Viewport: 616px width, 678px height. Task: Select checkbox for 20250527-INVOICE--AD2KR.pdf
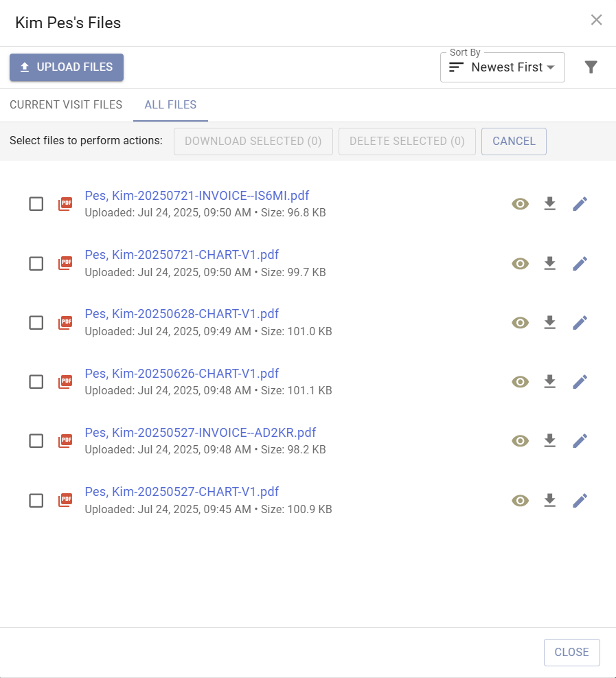click(36, 441)
